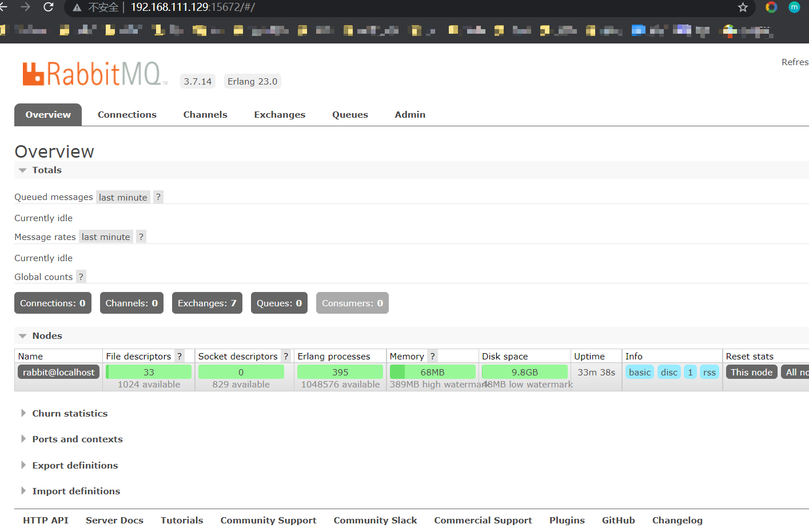This screenshot has width=809, height=532.
Task: Change Queued messages last minute range
Action: pyautogui.click(x=123, y=197)
